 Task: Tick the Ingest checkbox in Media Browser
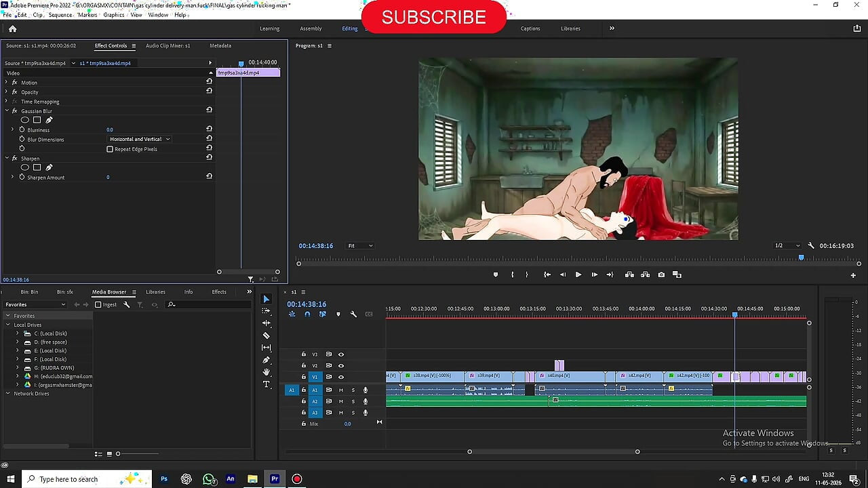(x=98, y=304)
